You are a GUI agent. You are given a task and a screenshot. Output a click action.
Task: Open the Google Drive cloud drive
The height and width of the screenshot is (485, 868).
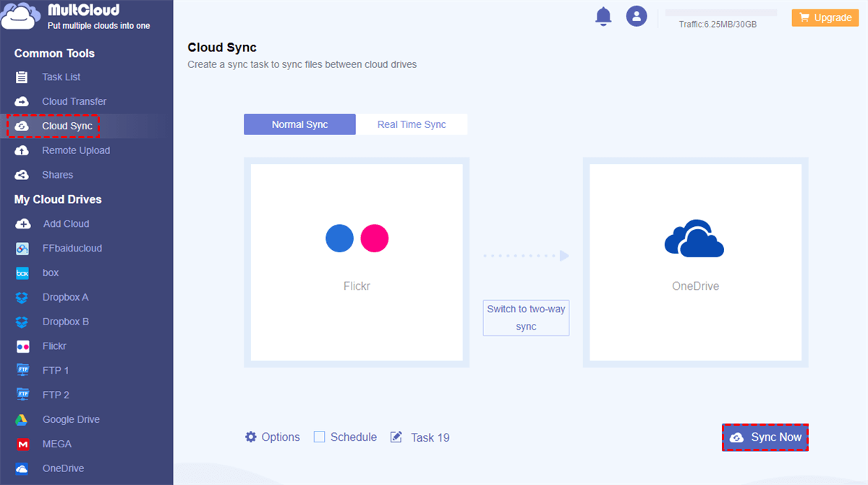click(x=70, y=419)
